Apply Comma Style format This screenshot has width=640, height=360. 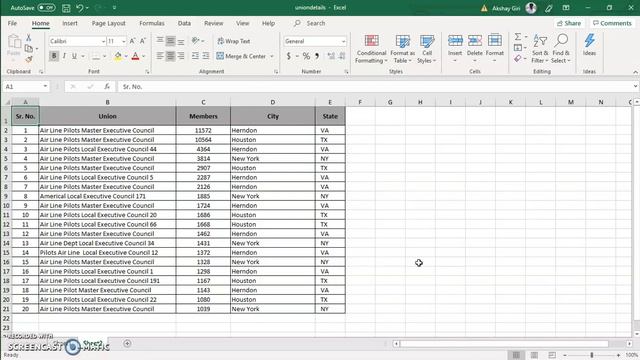pyautogui.click(x=317, y=56)
